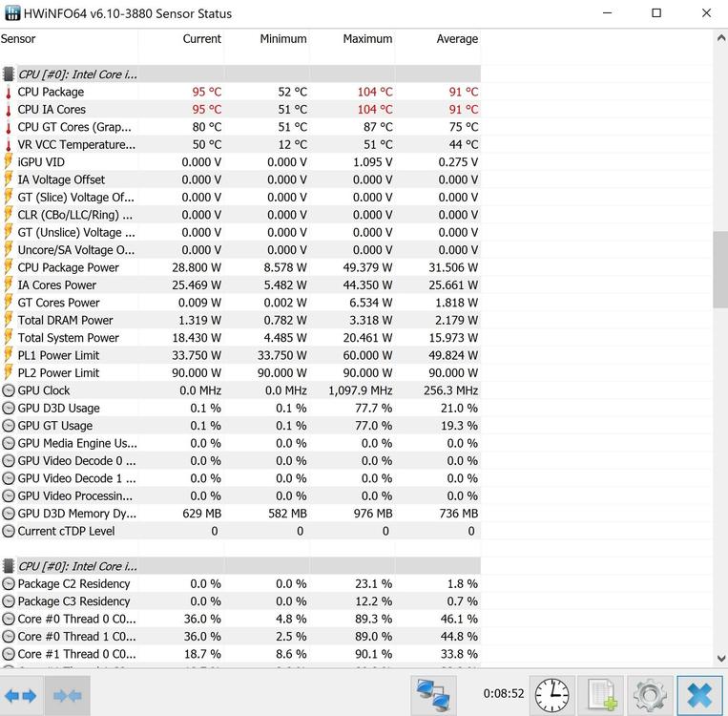
Task: Click the clock reset timer icon
Action: click(551, 695)
